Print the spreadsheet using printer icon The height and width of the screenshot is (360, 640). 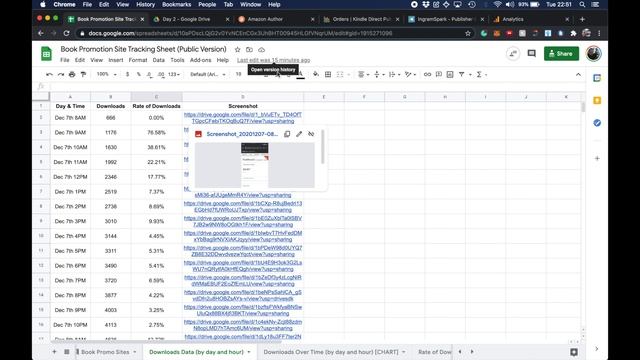pyautogui.click(x=72, y=75)
